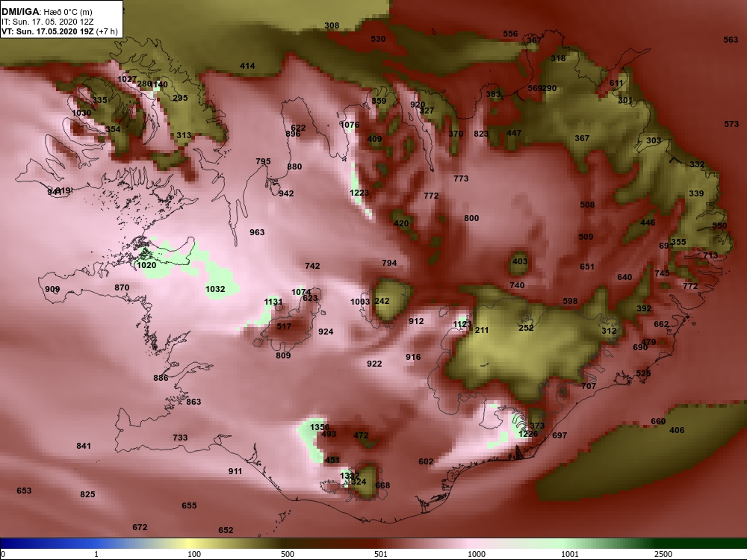
Task: Pick the 963 value on the map
Action: point(257,232)
